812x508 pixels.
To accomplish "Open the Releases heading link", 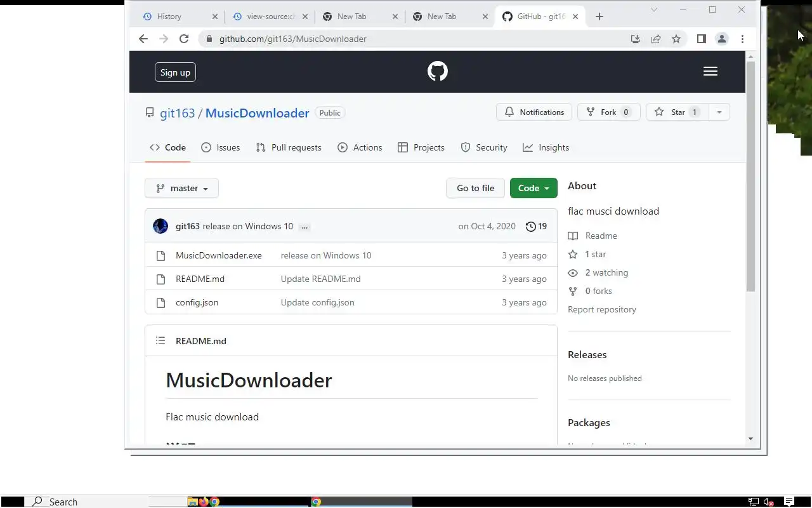I will (x=587, y=354).
